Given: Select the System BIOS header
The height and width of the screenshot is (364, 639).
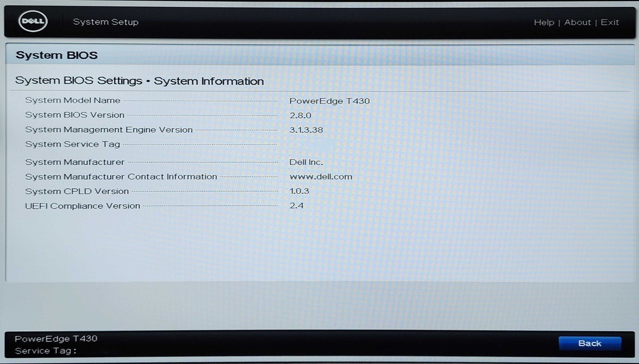Looking at the screenshot, I should (57, 55).
